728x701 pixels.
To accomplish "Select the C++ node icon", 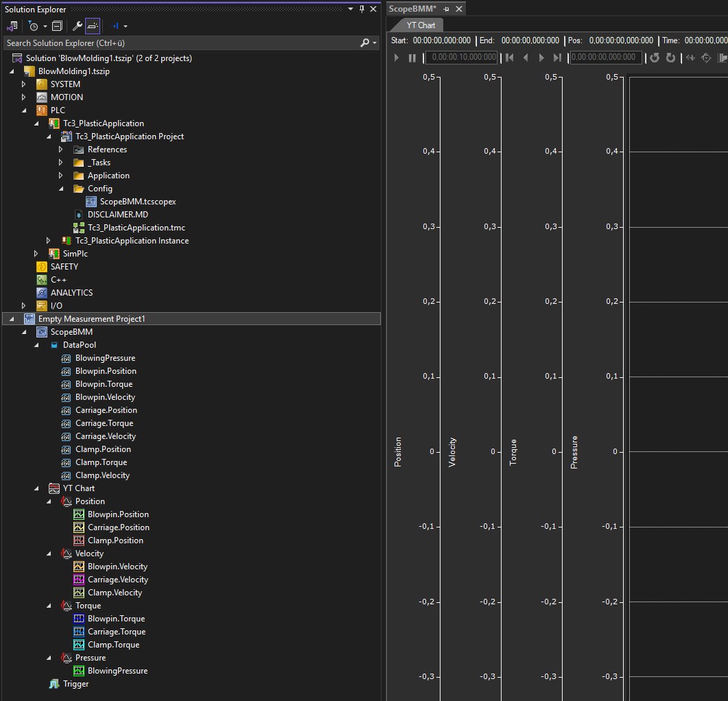I will pyautogui.click(x=42, y=279).
